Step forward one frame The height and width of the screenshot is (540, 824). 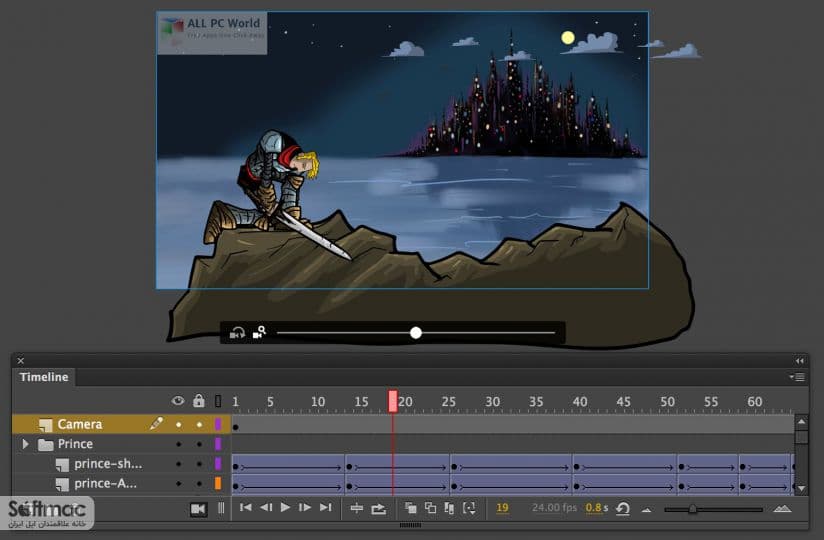tap(305, 507)
